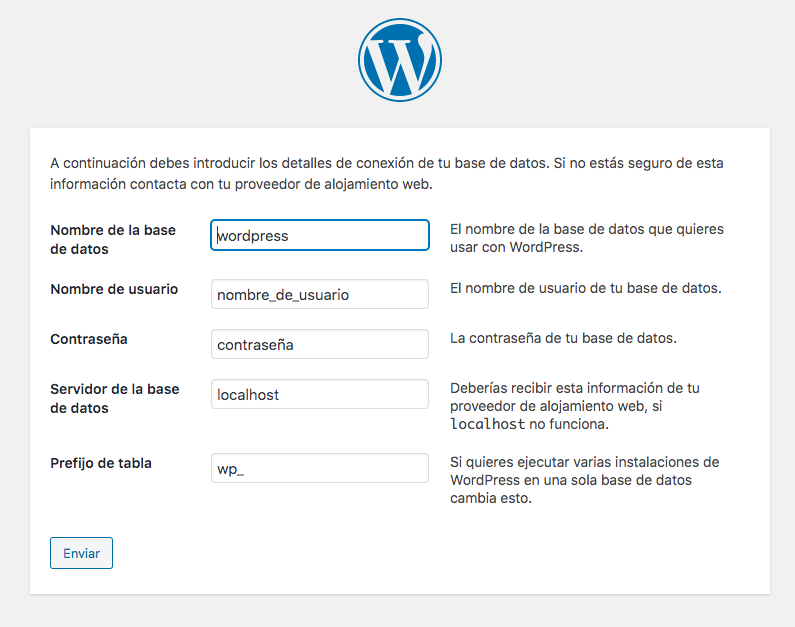The height and width of the screenshot is (627, 795).
Task: Focus the table prefix field wp_
Action: coord(320,468)
